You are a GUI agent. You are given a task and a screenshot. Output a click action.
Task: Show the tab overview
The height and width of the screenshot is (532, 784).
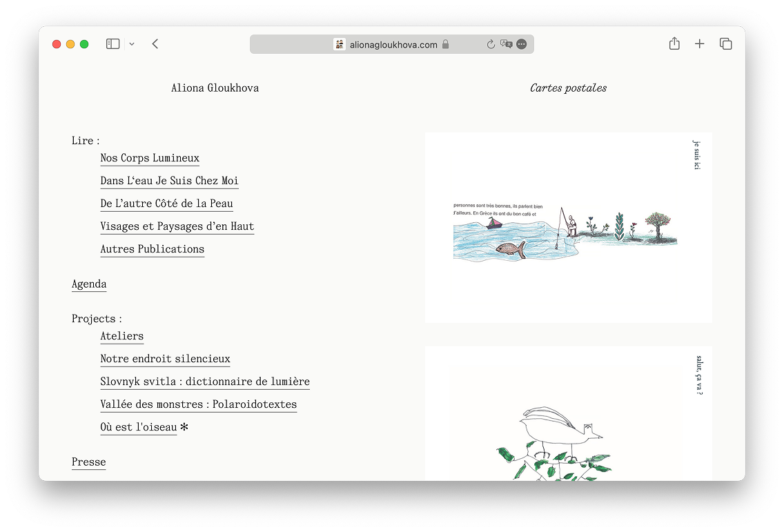click(x=725, y=44)
